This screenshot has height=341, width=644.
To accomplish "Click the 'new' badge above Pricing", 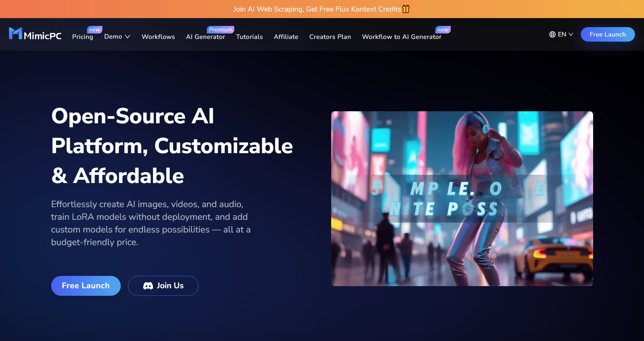I will point(95,30).
